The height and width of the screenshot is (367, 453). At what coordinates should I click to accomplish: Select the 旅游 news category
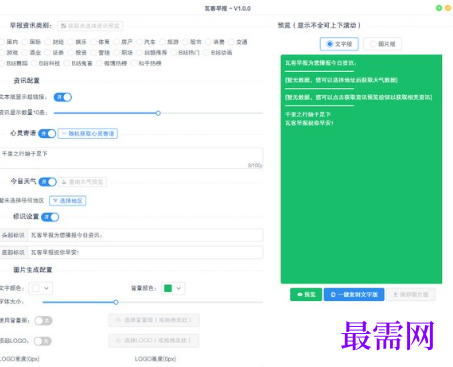(169, 42)
